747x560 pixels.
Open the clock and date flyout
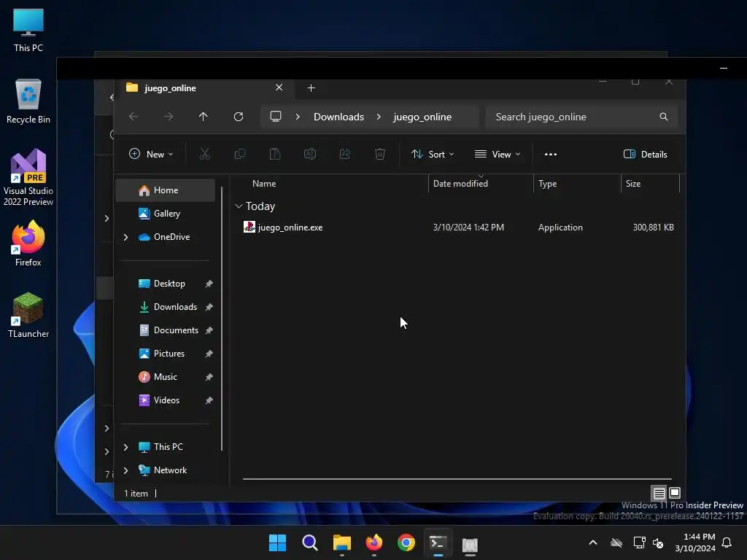(695, 542)
